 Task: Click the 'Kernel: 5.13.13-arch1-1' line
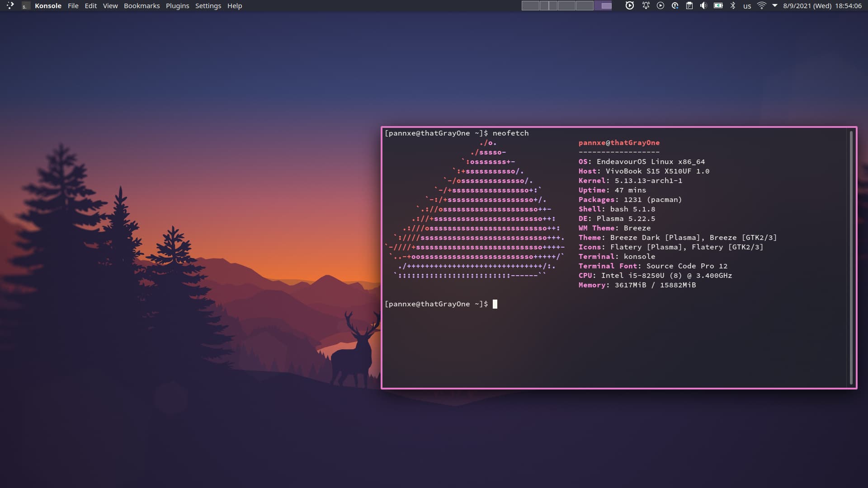[630, 181]
